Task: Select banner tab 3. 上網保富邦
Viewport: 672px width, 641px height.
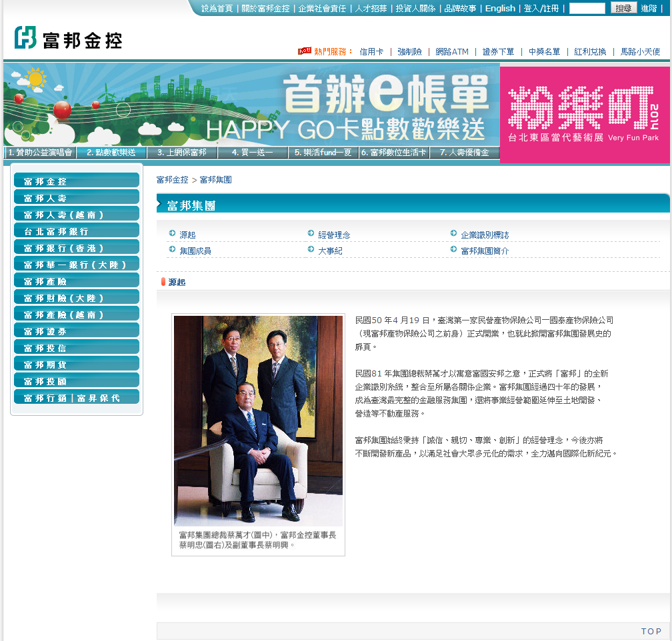Action: tap(182, 153)
